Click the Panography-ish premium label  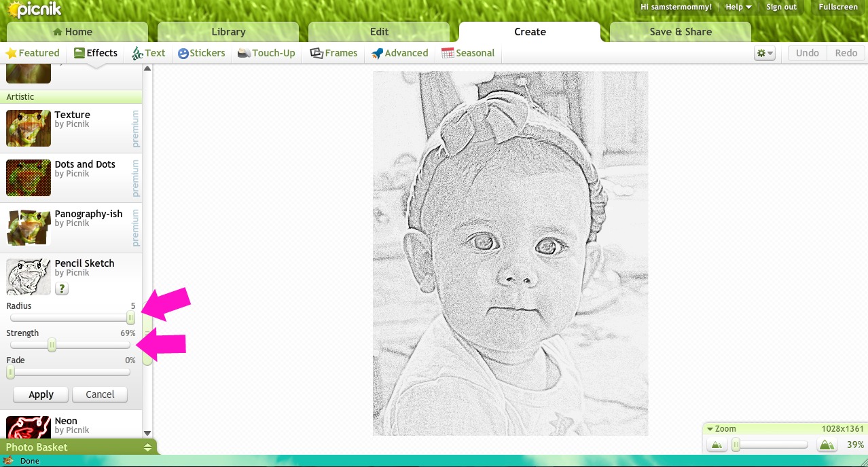(136, 227)
